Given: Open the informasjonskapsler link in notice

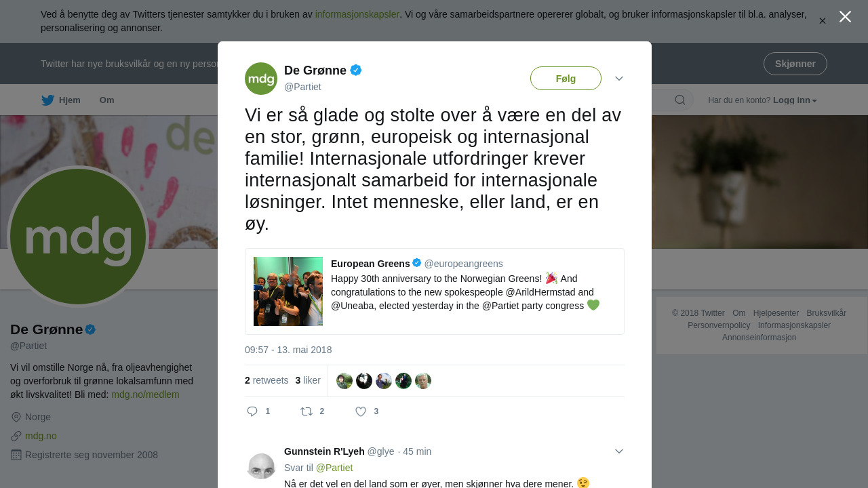Looking at the screenshot, I should pos(357,14).
